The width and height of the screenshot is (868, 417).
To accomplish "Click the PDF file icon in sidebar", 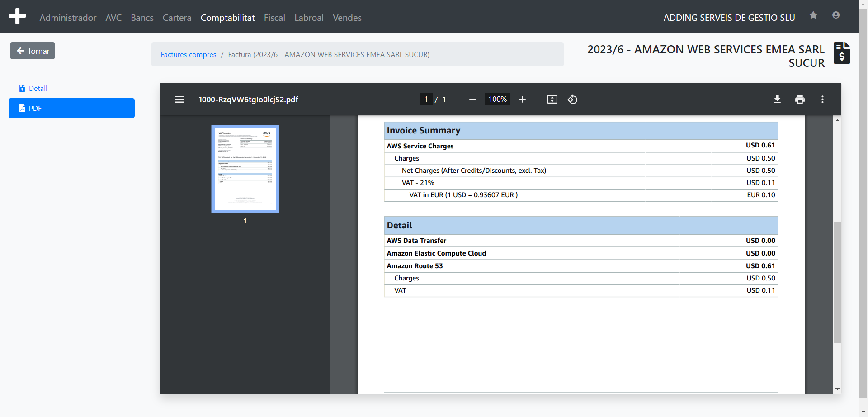I will (22, 108).
